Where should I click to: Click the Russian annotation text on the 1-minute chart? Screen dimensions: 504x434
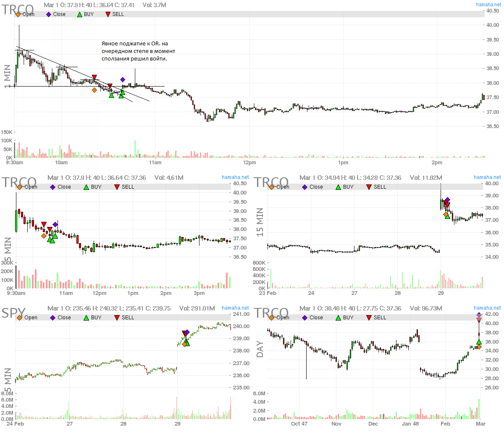(138, 51)
